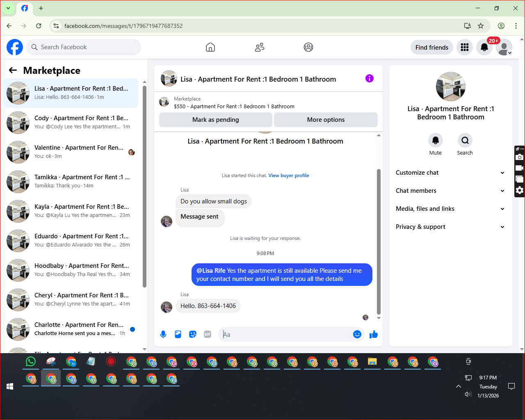Open the WhatsApp taskbar icon
525x420 pixels.
31,361
